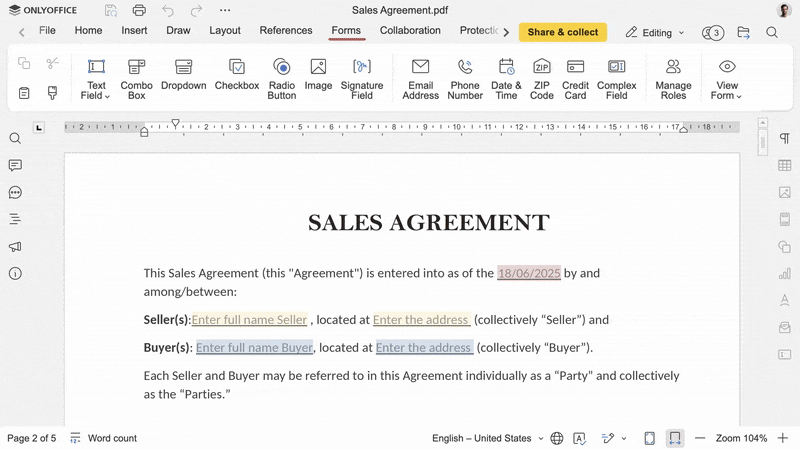Click the Share & collect button
The width and height of the screenshot is (800, 450).
click(x=562, y=33)
